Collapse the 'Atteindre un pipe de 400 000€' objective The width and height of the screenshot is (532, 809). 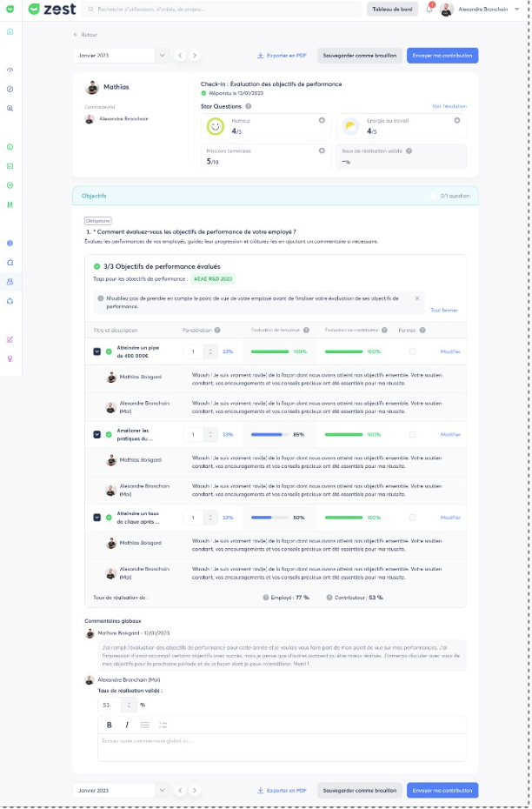coord(97,351)
